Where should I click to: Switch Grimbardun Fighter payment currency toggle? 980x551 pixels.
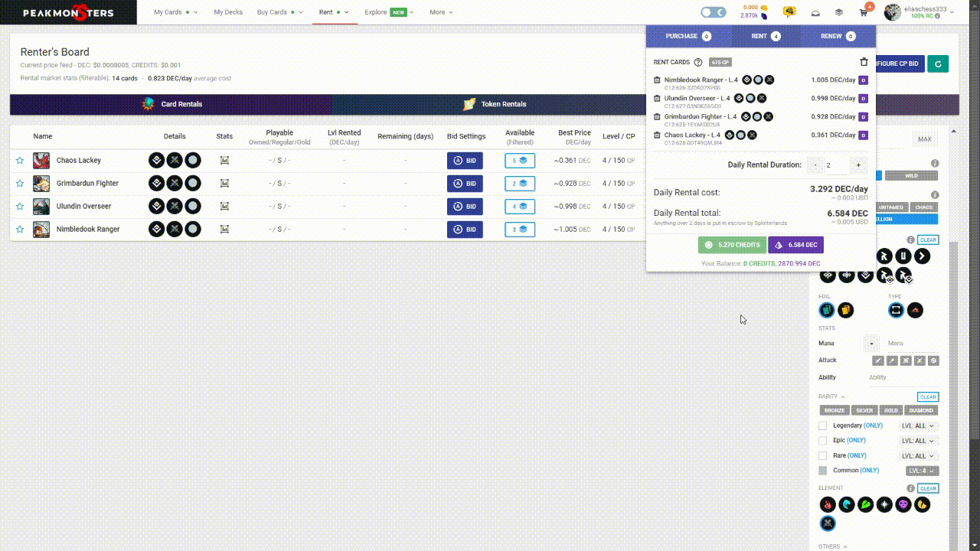(x=863, y=116)
